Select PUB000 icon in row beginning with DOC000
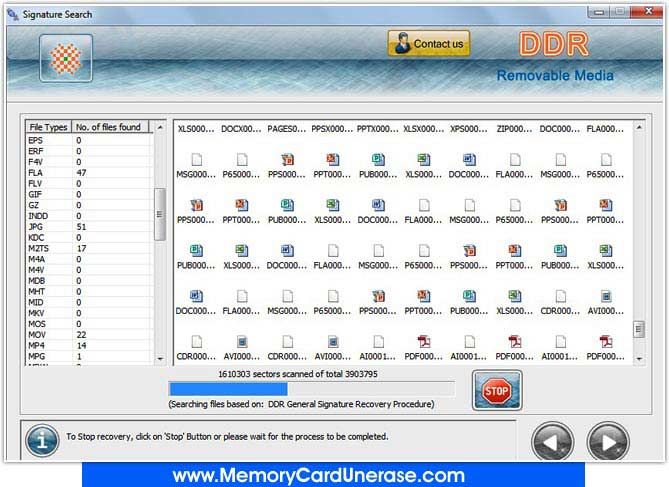The image size is (669, 487). pyautogui.click(x=469, y=296)
